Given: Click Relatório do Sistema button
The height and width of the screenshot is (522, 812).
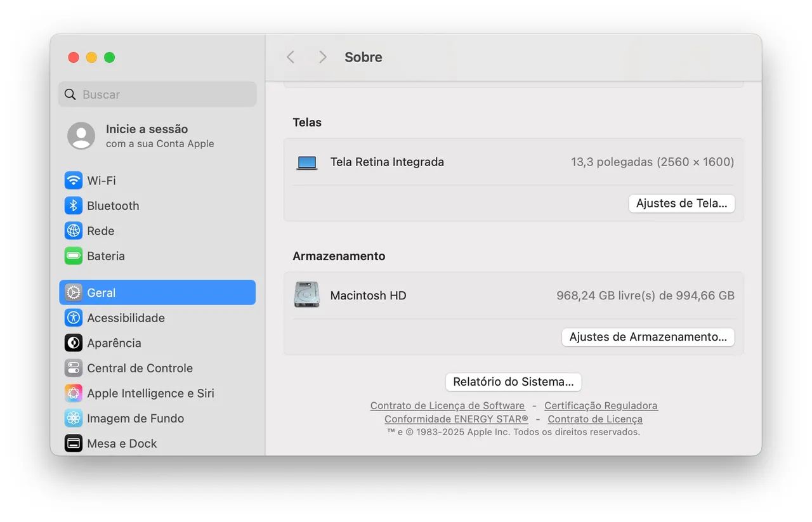Looking at the screenshot, I should click(513, 381).
